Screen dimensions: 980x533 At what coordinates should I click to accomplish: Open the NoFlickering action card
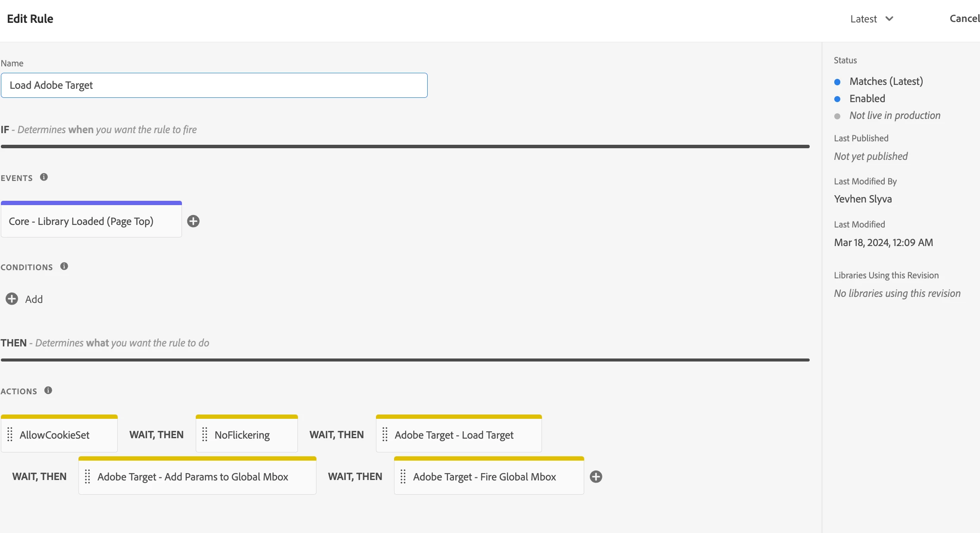click(242, 435)
